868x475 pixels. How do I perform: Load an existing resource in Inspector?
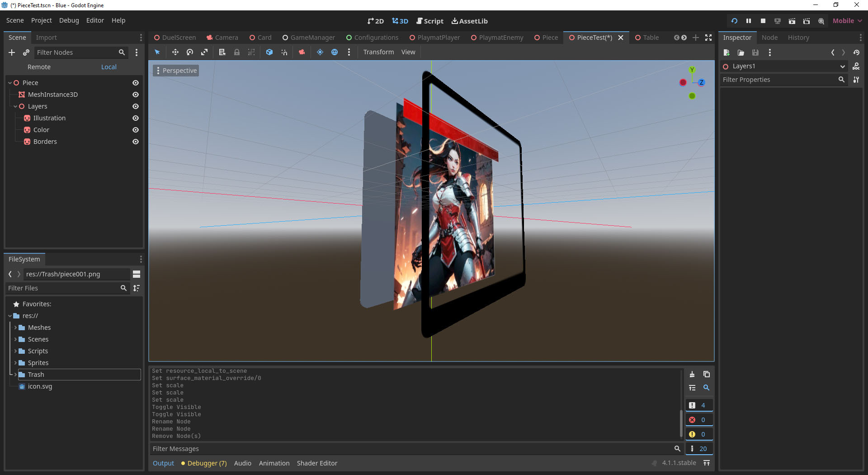tap(741, 52)
